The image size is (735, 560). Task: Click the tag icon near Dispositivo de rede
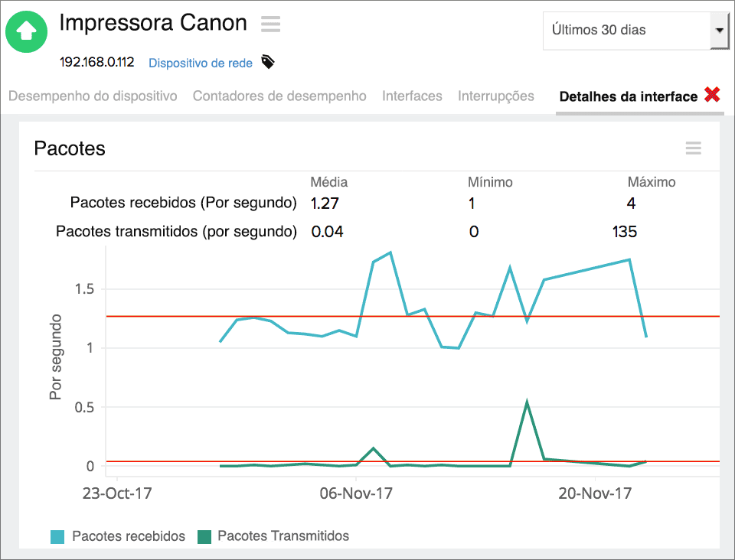click(267, 63)
